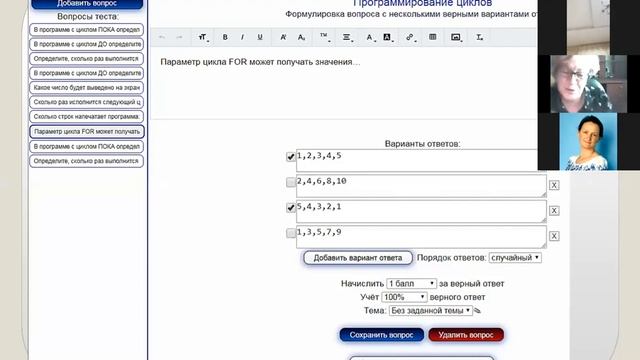
Task: Clear formatting with the Tx icon
Action: [x=480, y=37]
